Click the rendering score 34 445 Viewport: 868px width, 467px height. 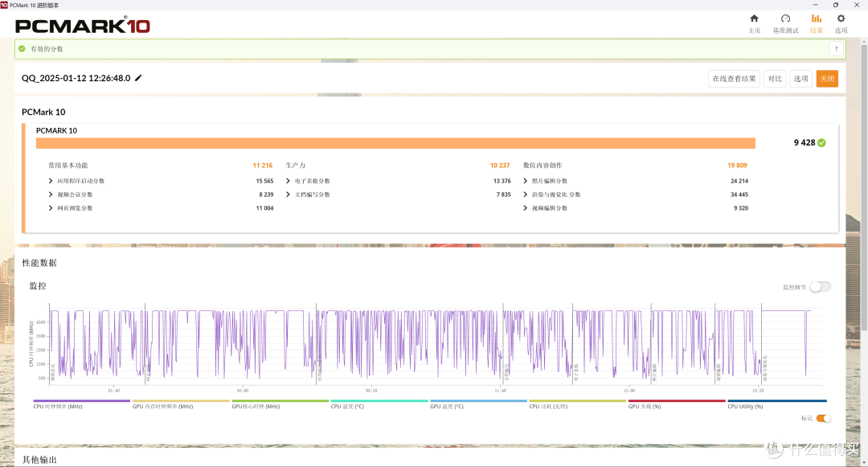[x=739, y=195]
